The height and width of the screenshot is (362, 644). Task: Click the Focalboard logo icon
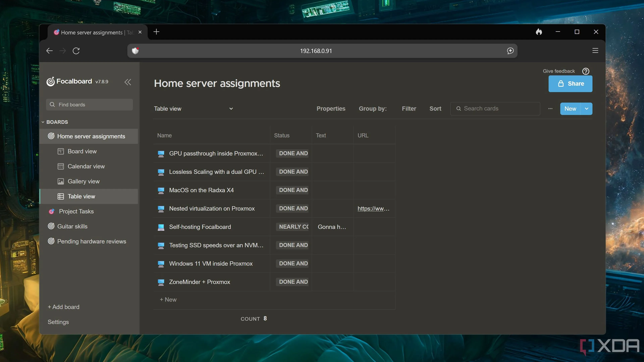[x=50, y=81]
